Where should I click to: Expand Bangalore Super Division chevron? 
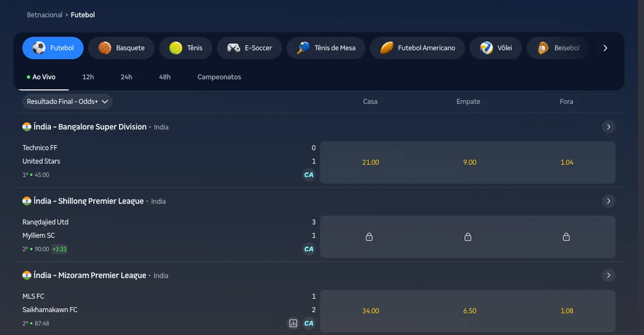pos(608,127)
